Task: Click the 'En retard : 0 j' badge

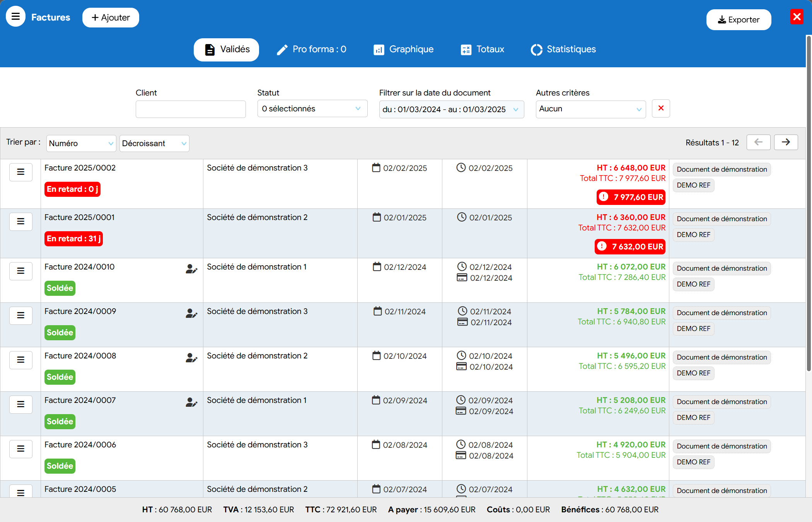Action: tap(72, 189)
